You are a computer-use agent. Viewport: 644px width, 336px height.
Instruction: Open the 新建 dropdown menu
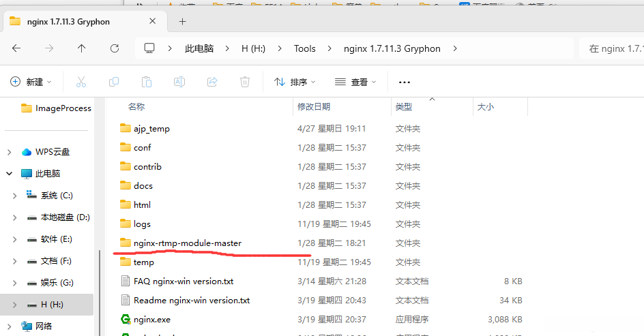pos(31,82)
